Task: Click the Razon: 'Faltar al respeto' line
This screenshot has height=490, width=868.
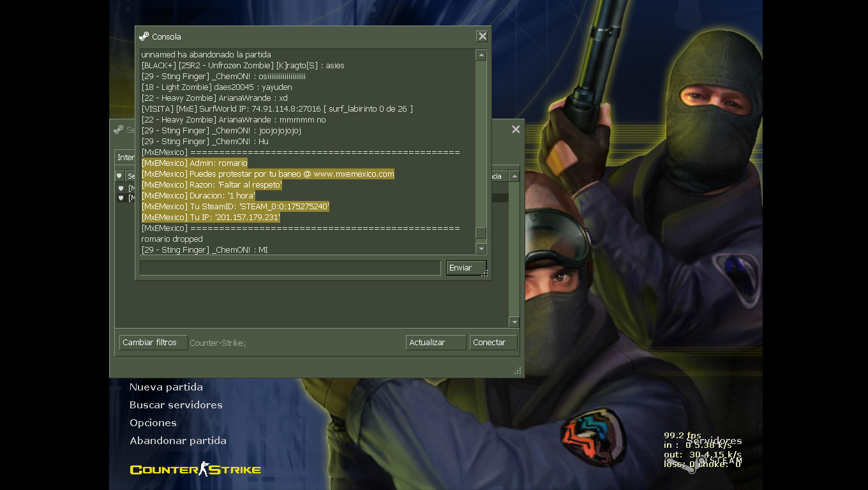Action: (211, 185)
